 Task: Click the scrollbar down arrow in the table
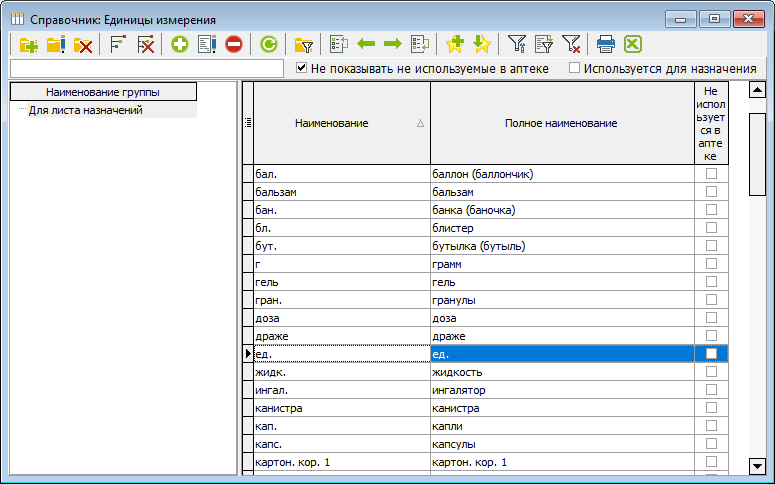757,465
